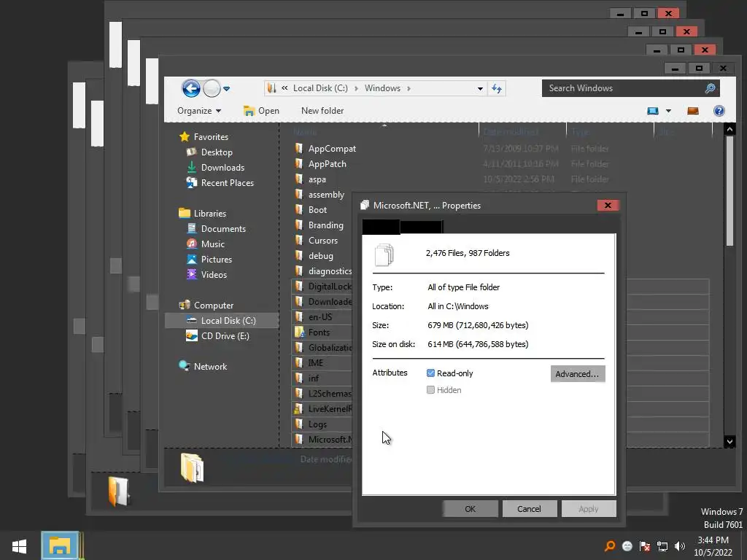Screen dimensions: 747x560
Task: Click the taskbar clock 3:44 PM
Action: point(713,540)
